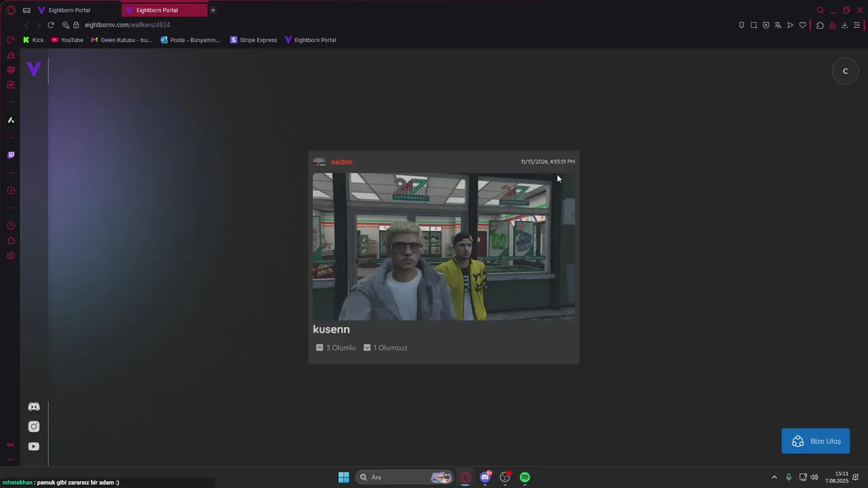This screenshot has height=488, width=868.
Task: Open the sidebar messenger M icon
Action: 11,85
